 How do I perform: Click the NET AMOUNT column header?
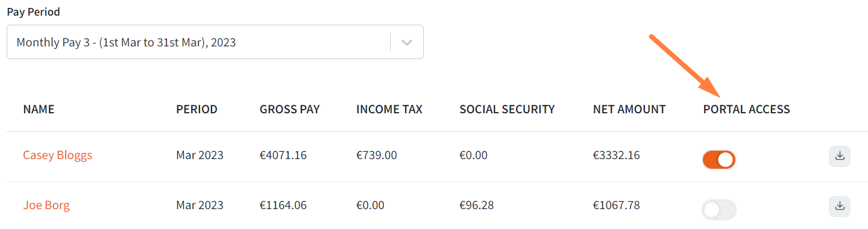click(x=629, y=110)
